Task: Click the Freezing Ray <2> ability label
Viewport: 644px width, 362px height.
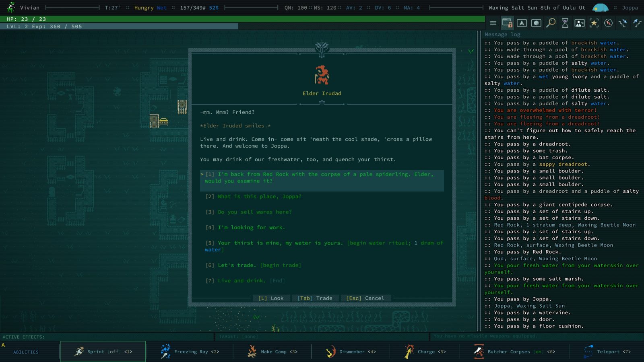Action: tap(197, 352)
